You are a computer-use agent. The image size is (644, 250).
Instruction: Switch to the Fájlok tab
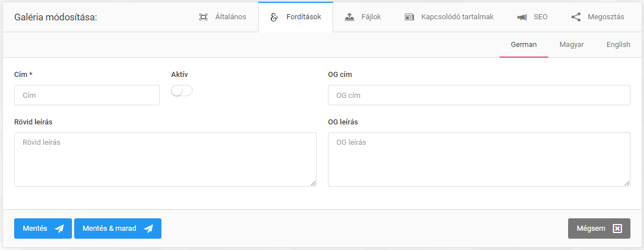[362, 17]
